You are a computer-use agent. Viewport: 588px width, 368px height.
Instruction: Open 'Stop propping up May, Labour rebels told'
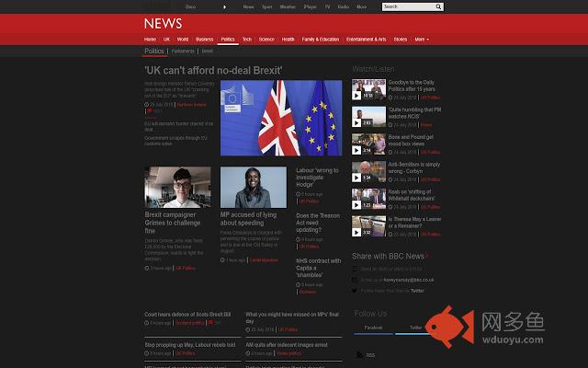click(190, 345)
